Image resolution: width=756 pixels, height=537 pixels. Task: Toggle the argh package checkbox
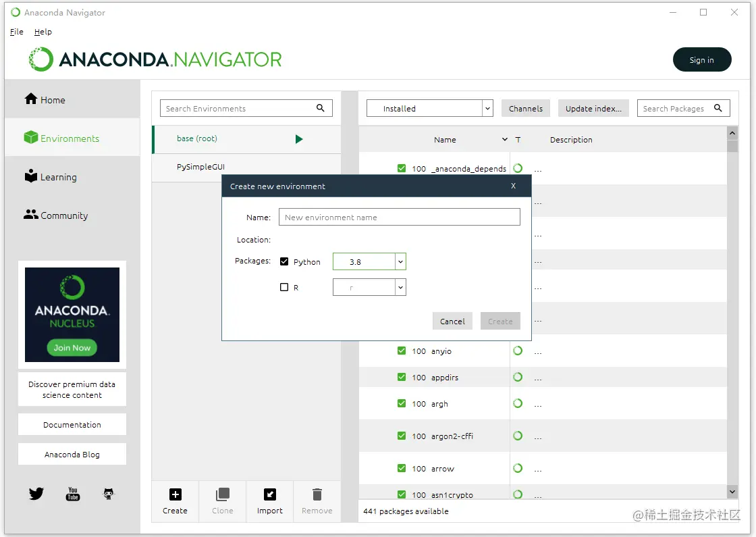point(402,403)
